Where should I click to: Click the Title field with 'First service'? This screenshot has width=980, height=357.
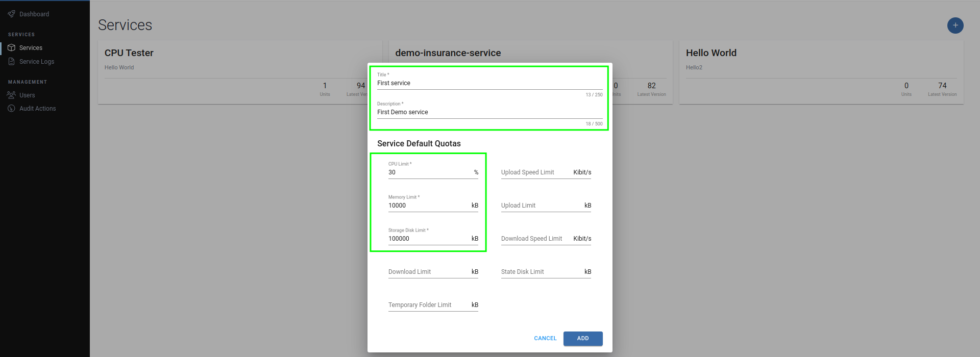coord(489,83)
